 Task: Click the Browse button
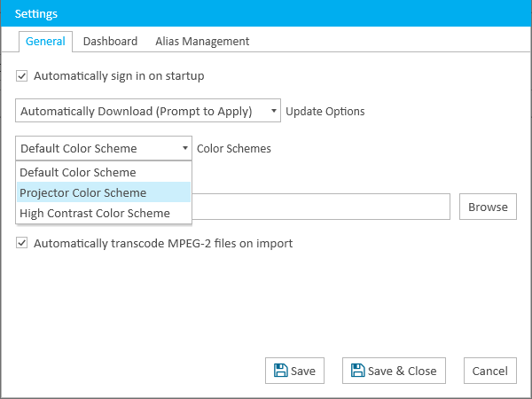coord(488,207)
